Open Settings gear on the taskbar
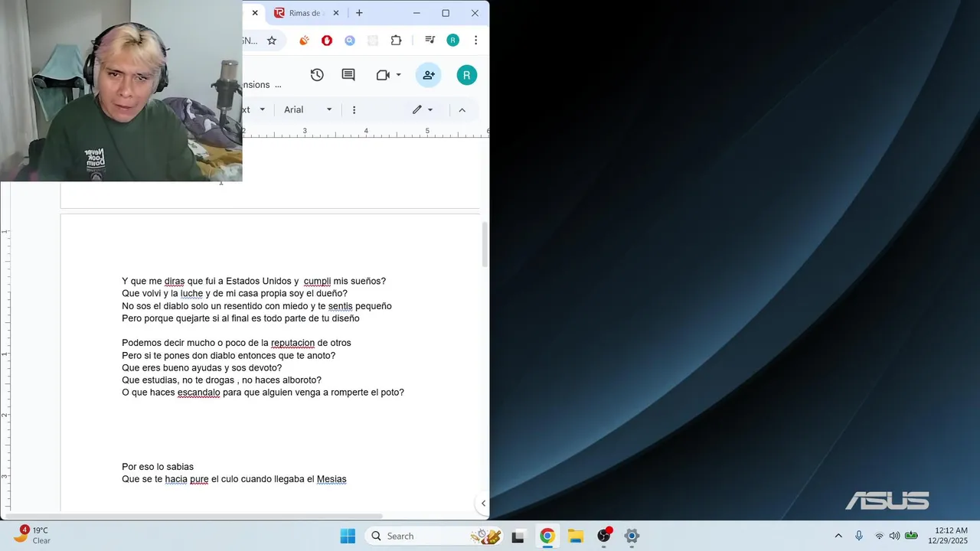 pos(632,536)
